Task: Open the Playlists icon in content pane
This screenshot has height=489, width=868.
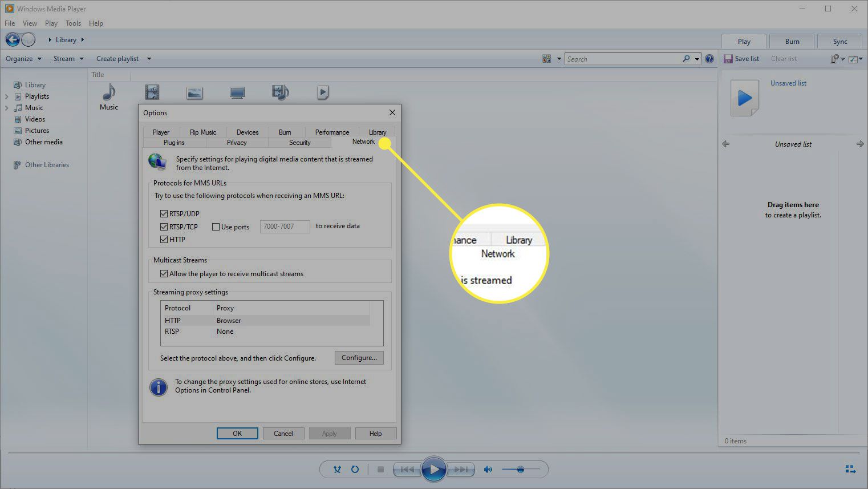Action: coord(323,92)
